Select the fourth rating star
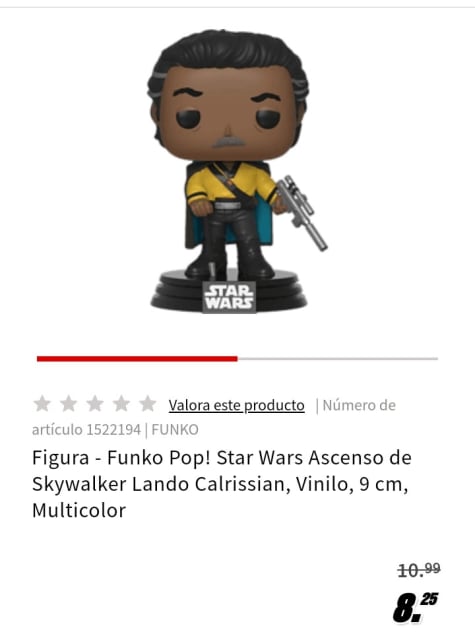This screenshot has height=632, width=475. point(121,404)
